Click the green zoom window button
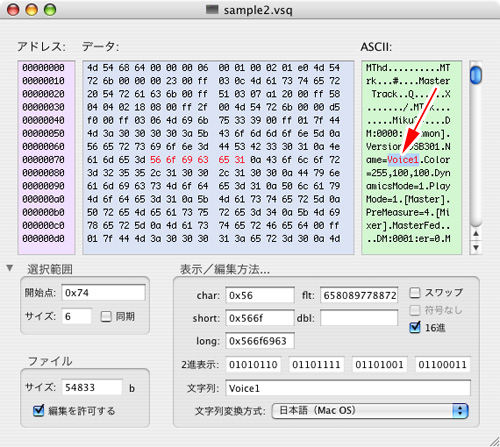 pos(50,10)
